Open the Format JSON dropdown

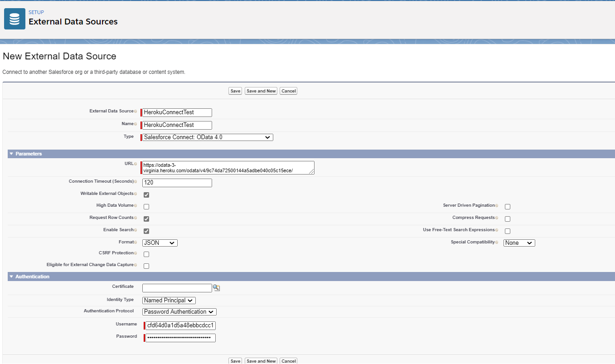[160, 243]
